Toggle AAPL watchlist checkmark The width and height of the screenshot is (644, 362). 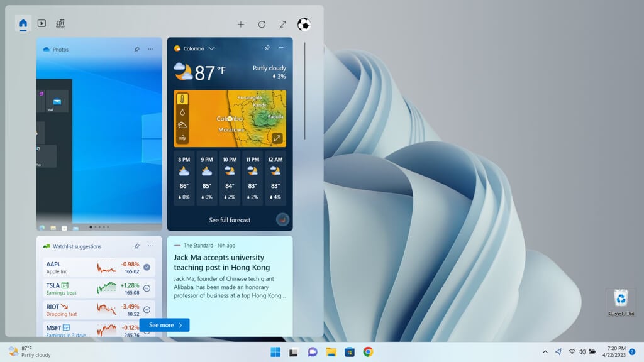147,267
